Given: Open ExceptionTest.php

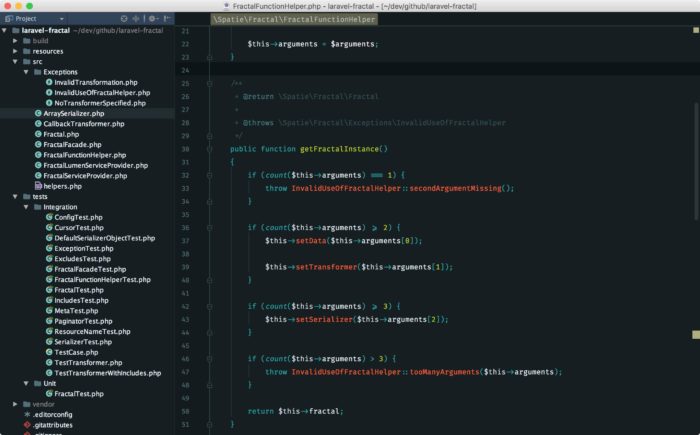Looking at the screenshot, I should pyautogui.click(x=83, y=248).
